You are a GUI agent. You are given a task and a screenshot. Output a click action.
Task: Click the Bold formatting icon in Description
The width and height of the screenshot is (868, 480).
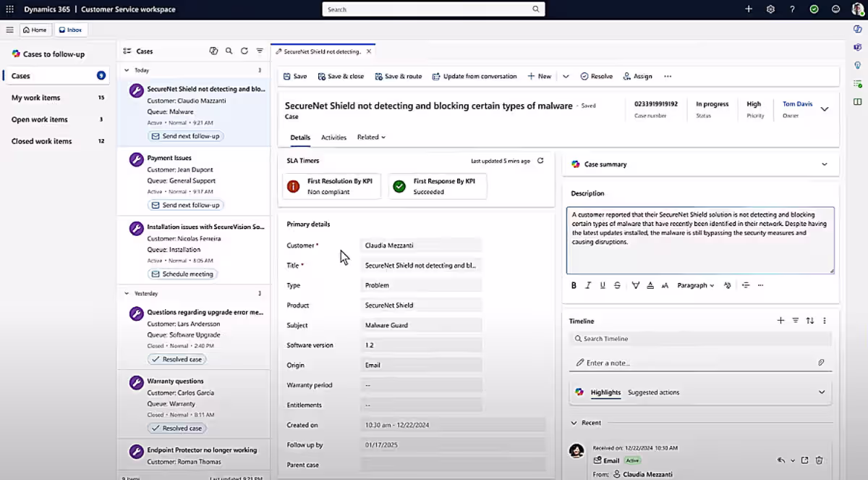pyautogui.click(x=574, y=285)
